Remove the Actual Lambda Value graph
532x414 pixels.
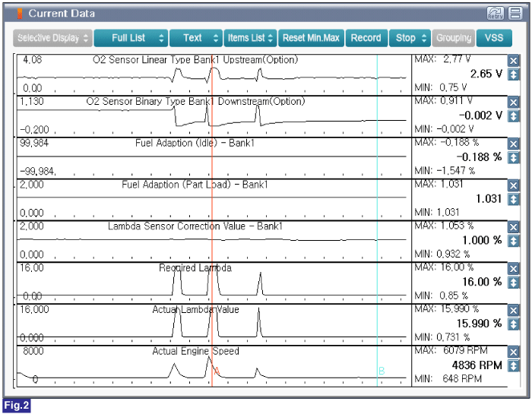[513, 311]
